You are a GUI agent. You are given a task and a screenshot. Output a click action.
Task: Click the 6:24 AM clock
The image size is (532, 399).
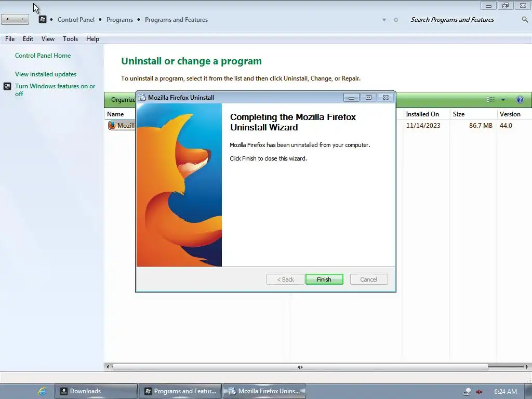click(x=506, y=392)
